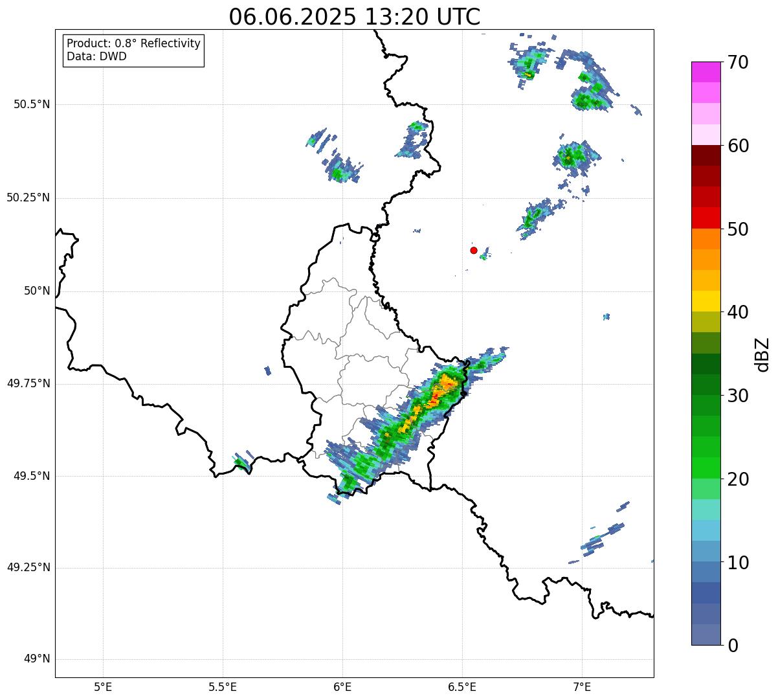Click the '6.5°E' longitude label
This screenshot has height=700, width=778.
(x=462, y=687)
